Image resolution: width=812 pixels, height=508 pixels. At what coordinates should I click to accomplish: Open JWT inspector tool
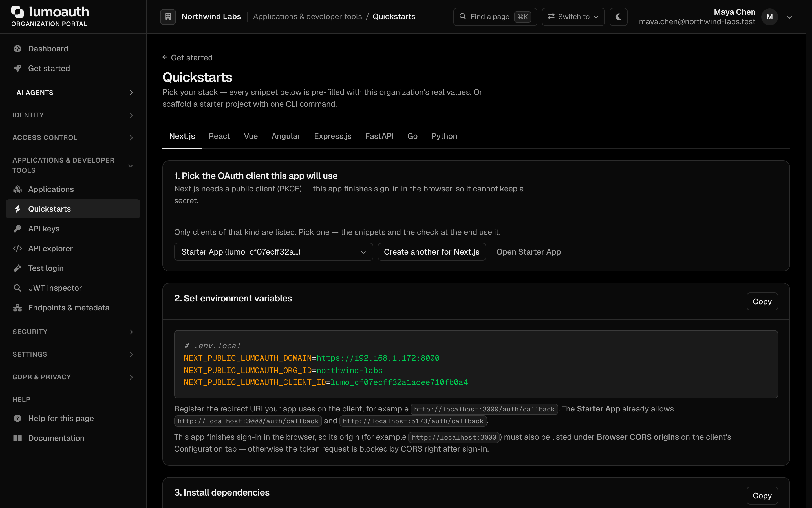[73, 288]
